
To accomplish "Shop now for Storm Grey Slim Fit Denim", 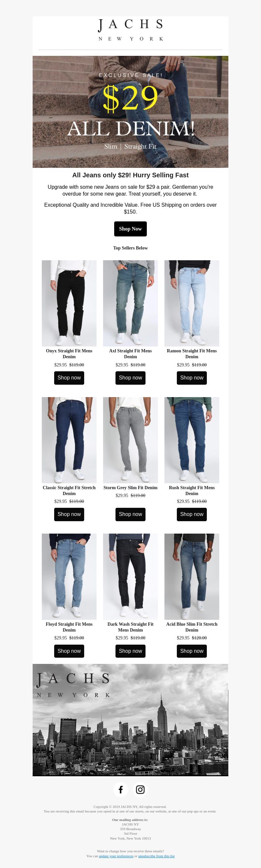I will (x=130, y=514).
